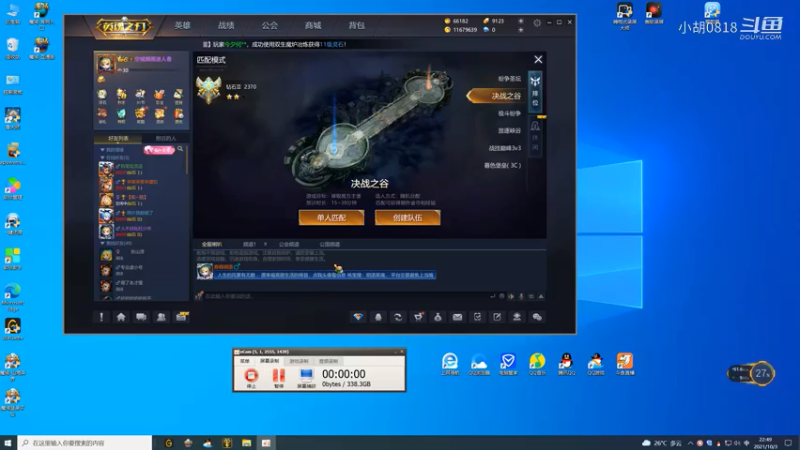Click the exclamation notice icon
This screenshot has height=450, width=800.
pyautogui.click(x=101, y=317)
